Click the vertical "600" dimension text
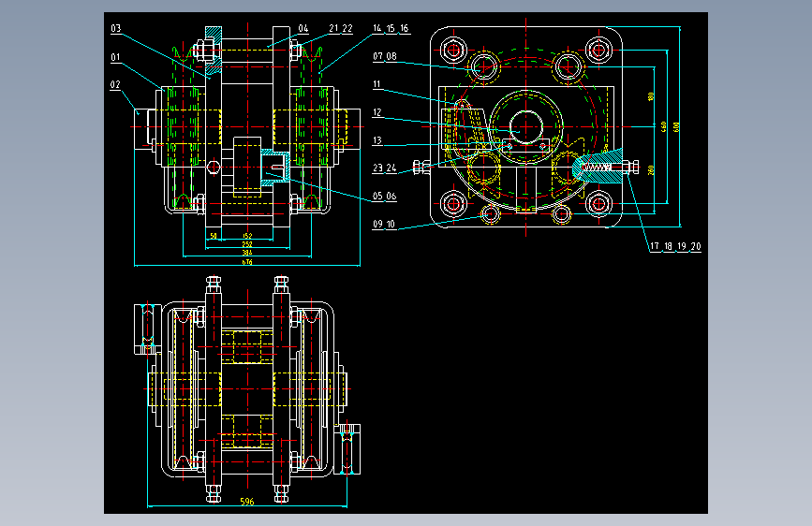Screen dimensions: 812x526 click(x=676, y=127)
